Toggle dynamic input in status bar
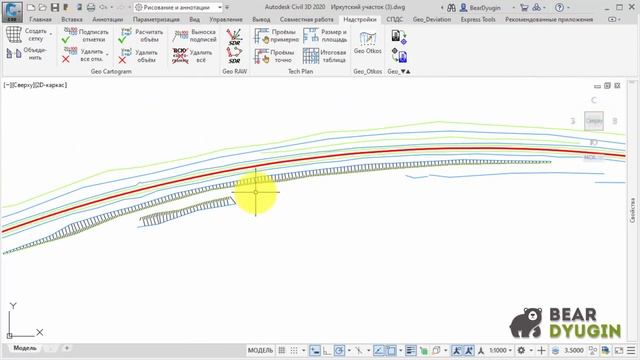Image resolution: width=640 pixels, height=360 pixels. pos(315,350)
